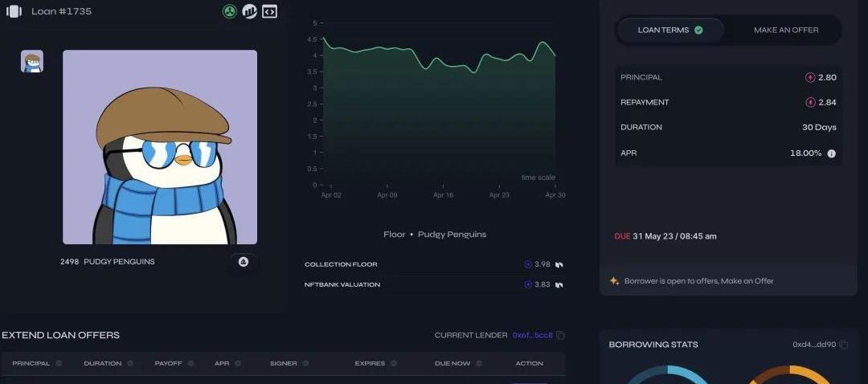Image resolution: width=868 pixels, height=384 pixels.
Task: Click the menu icon left of Loan #1735
Action: click(14, 12)
